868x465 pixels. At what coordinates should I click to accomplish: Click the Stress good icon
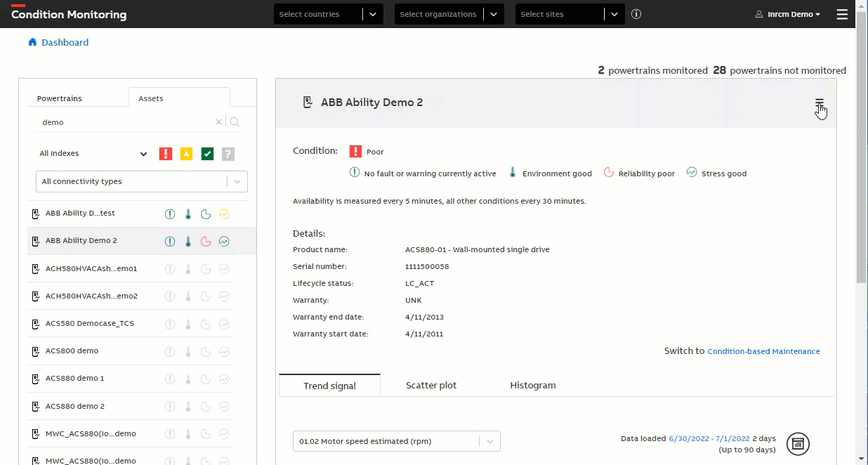(692, 173)
